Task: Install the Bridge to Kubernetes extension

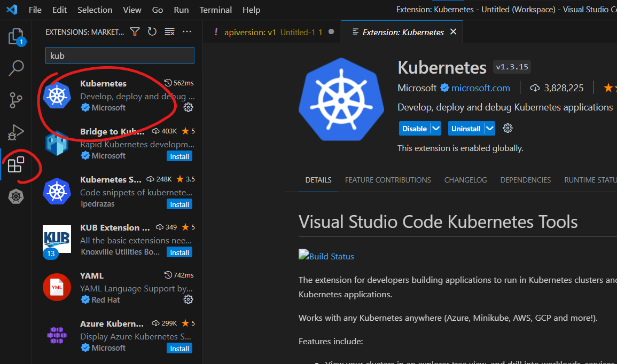Action: (179, 156)
